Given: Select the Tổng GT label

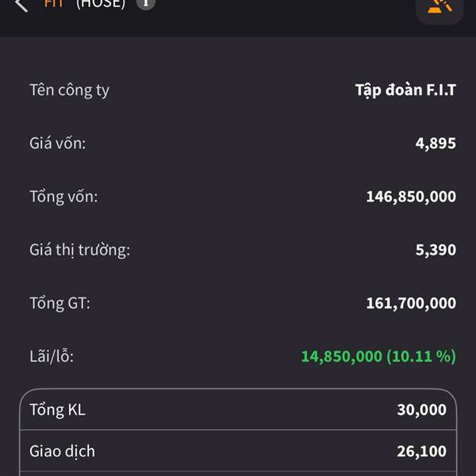Looking at the screenshot, I should (x=59, y=303).
